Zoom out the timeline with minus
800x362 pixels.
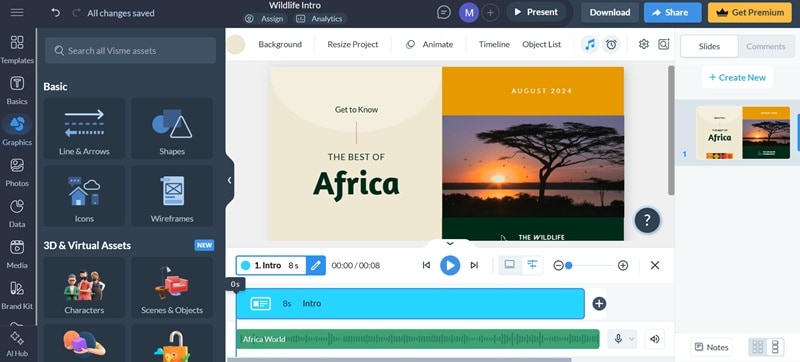point(558,265)
